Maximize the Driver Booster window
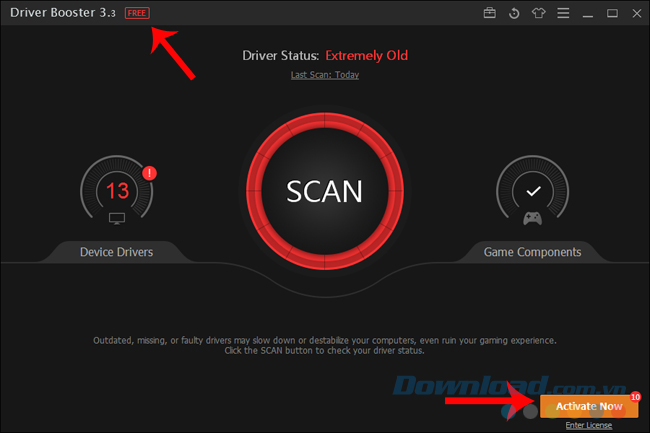This screenshot has height=433, width=650. tap(612, 13)
